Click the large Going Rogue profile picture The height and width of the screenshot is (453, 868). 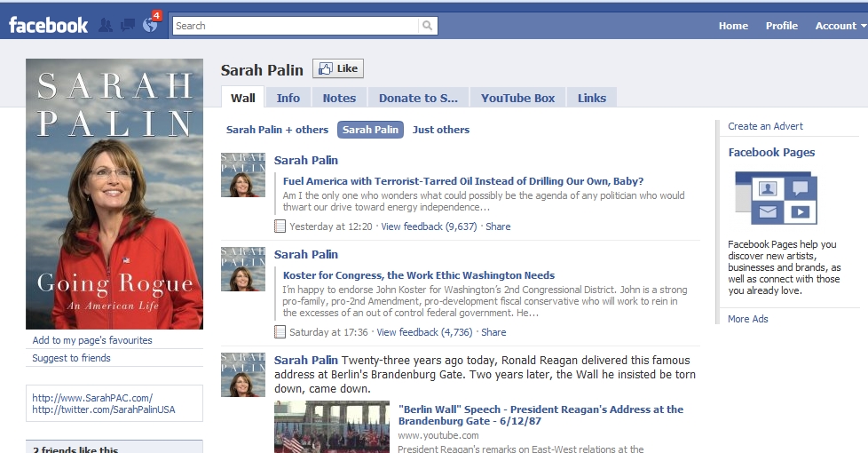coord(114,194)
